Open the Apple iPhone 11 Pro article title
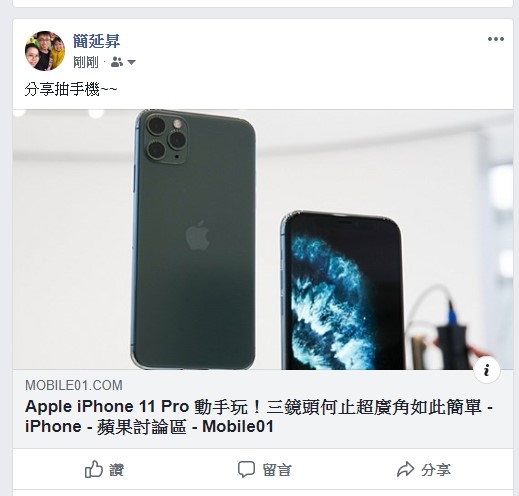 coord(259,416)
